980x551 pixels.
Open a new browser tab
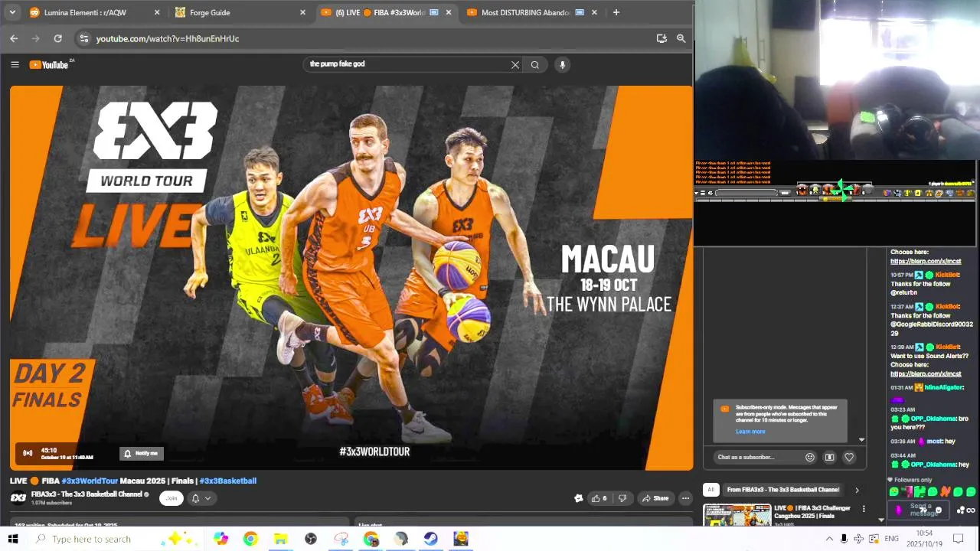click(616, 12)
